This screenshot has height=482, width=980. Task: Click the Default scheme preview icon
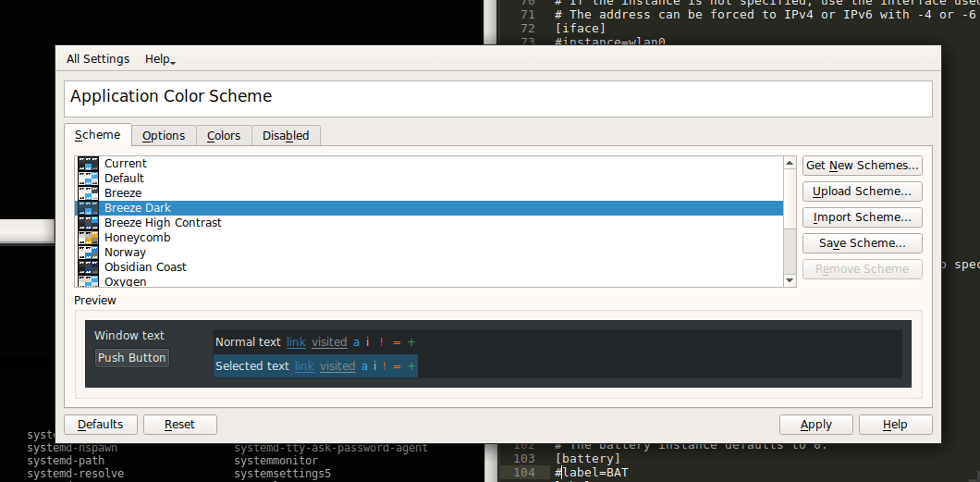point(89,179)
